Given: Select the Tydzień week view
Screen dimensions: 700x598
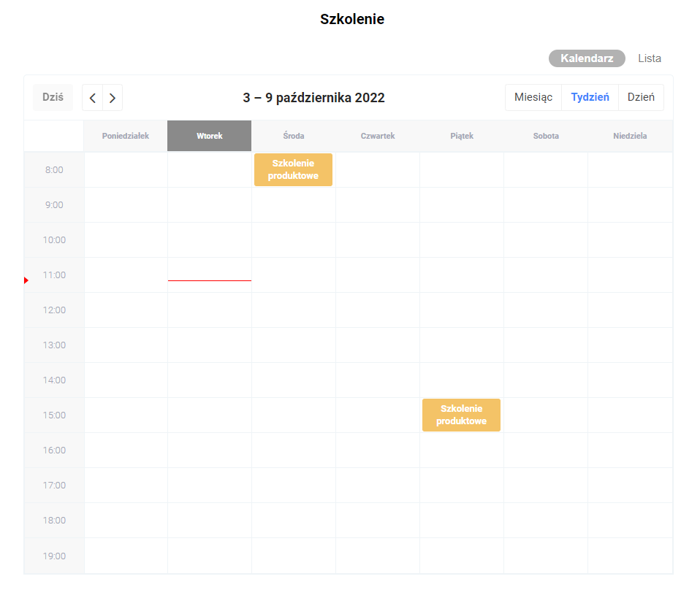Looking at the screenshot, I should click(590, 97).
